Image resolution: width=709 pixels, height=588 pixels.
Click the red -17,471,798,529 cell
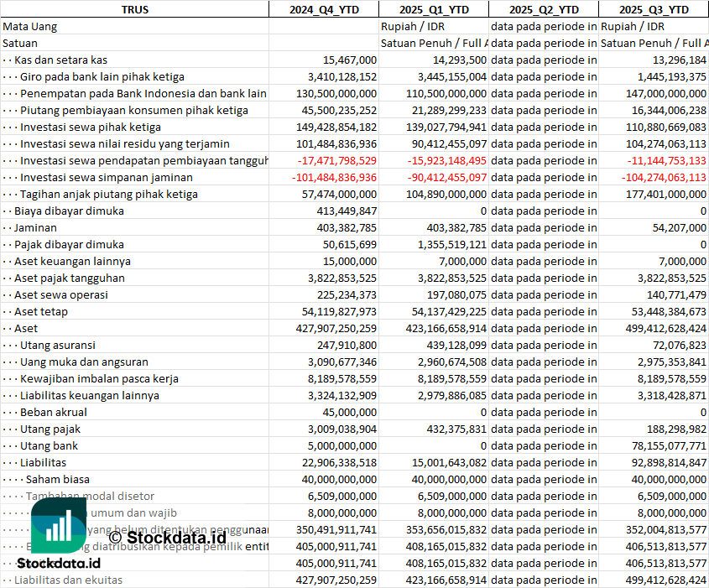(x=331, y=160)
